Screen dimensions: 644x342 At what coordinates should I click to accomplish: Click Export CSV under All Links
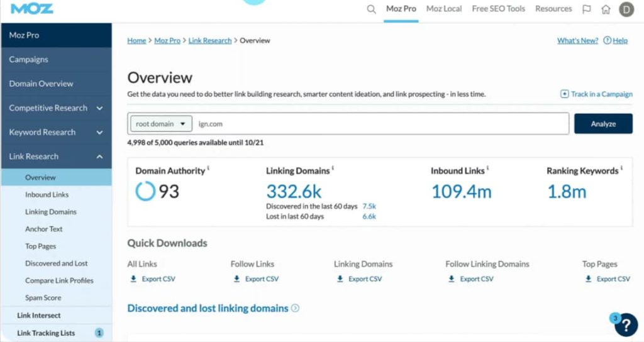(x=158, y=279)
